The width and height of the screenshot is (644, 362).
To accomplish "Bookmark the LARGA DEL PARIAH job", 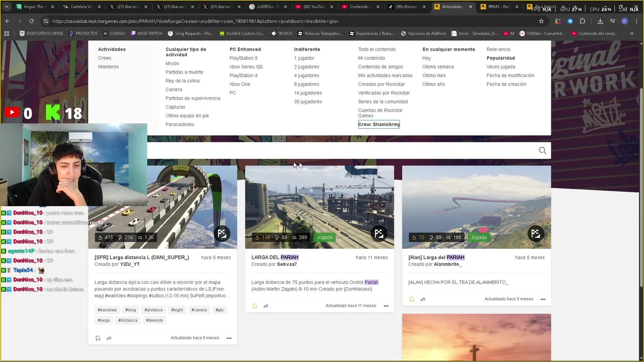I will click(x=255, y=306).
